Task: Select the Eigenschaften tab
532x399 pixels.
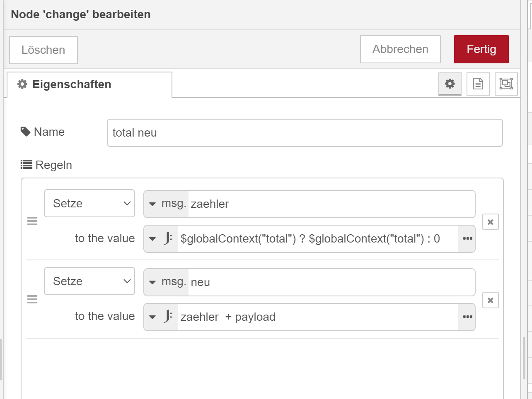Action: 89,84
